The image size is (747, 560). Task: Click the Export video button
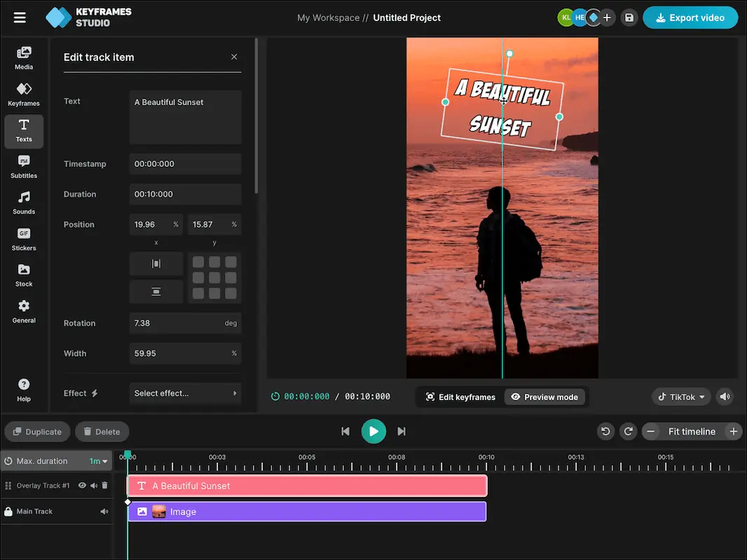coord(690,17)
